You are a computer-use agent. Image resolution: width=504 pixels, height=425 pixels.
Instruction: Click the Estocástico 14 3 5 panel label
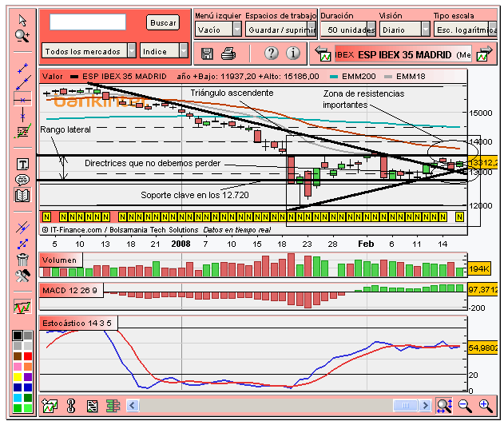(77, 324)
